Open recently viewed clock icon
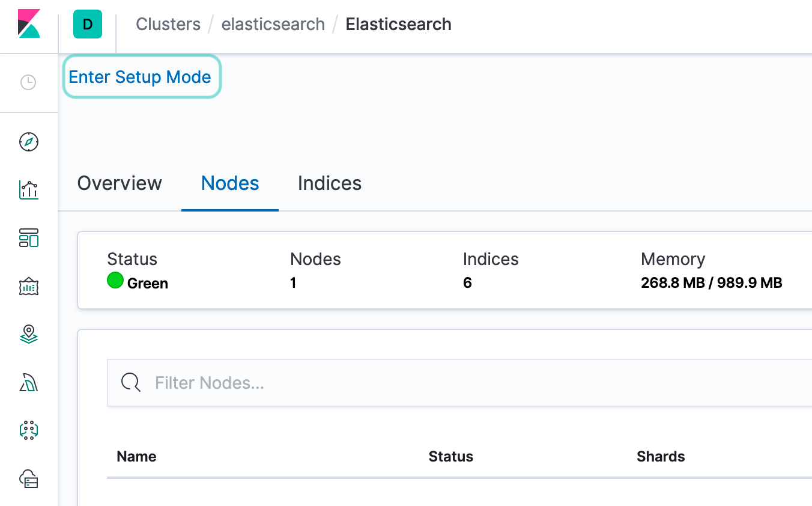Viewport: 812px width, 506px height. point(29,82)
